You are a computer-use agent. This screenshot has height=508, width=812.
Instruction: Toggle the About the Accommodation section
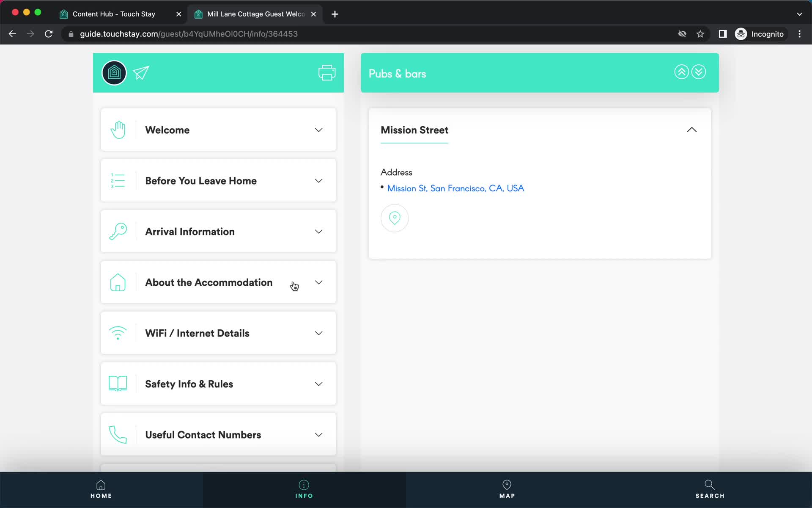319,282
